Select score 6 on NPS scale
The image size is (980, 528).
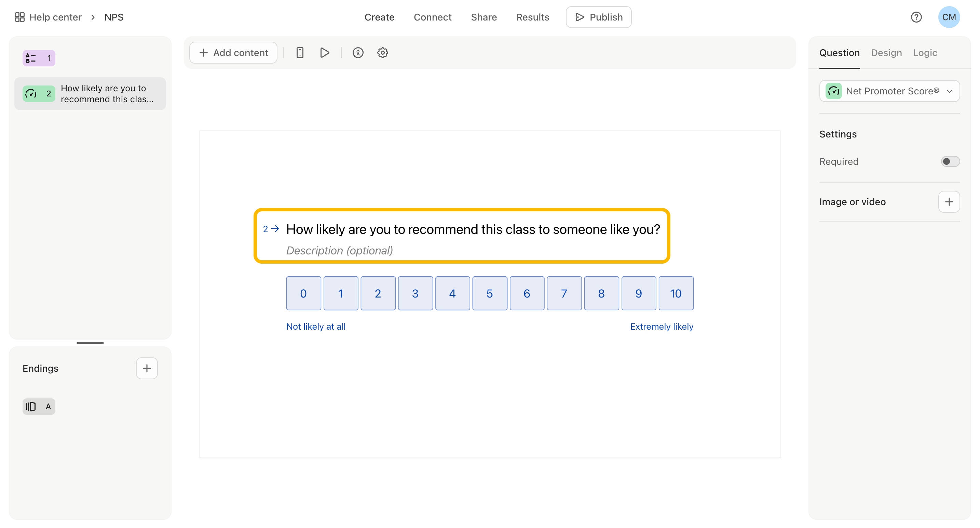pos(527,293)
